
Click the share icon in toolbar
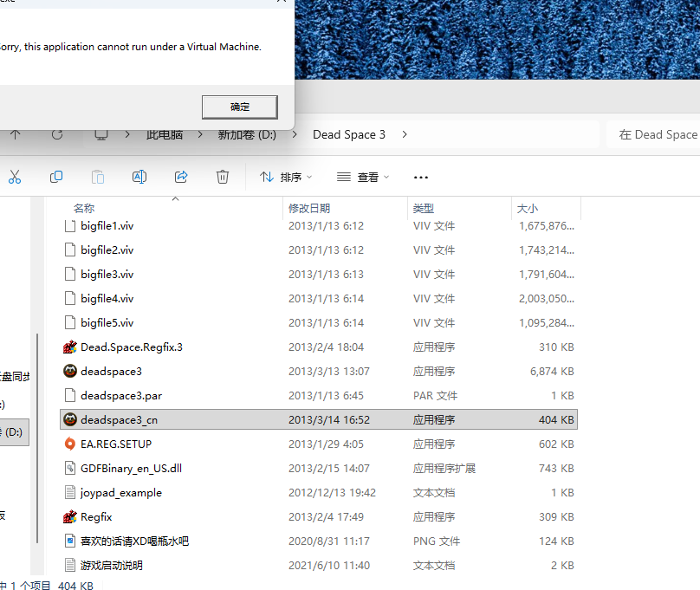pos(181,177)
